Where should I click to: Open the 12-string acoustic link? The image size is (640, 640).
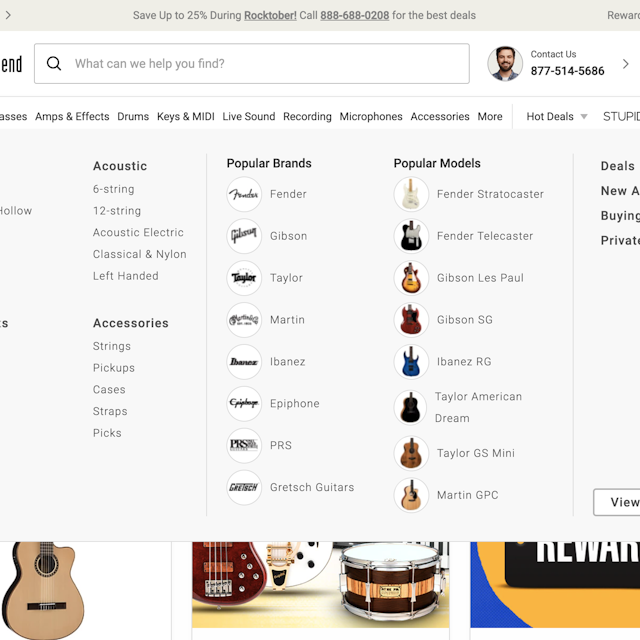117,211
